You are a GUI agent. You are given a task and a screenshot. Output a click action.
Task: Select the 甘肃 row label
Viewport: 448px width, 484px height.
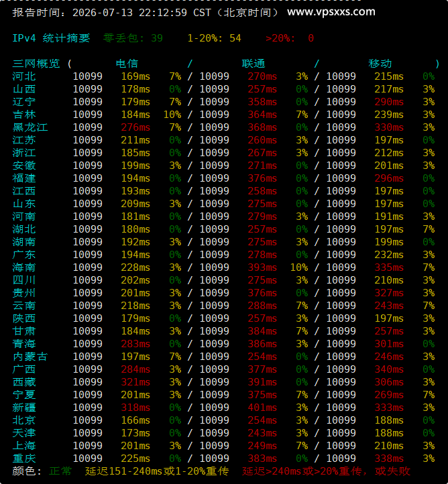[x=24, y=331]
